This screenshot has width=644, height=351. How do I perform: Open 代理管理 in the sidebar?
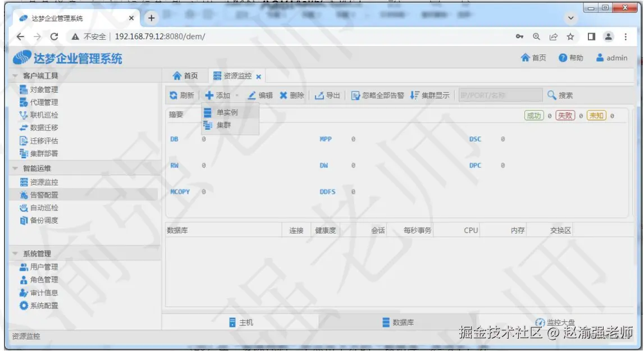click(x=39, y=102)
